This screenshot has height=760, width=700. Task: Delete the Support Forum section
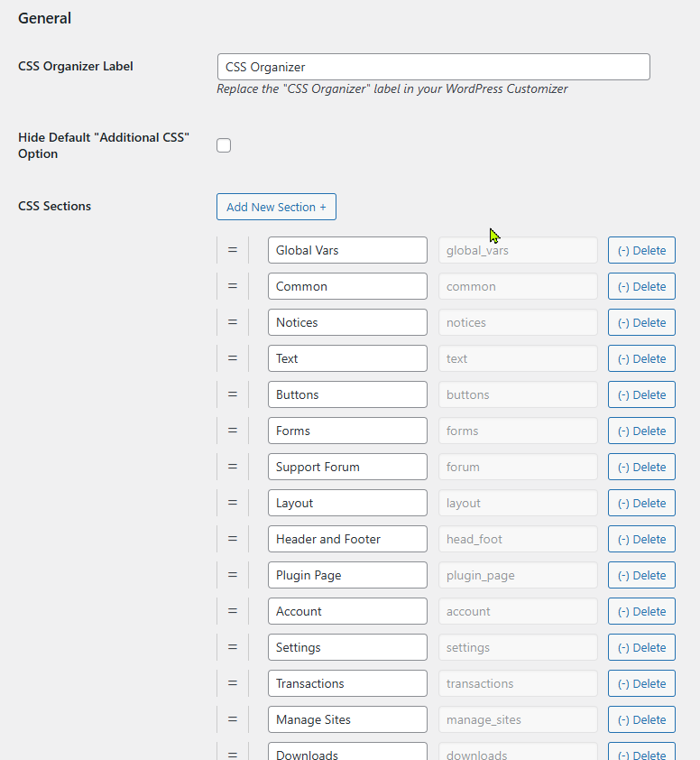641,467
